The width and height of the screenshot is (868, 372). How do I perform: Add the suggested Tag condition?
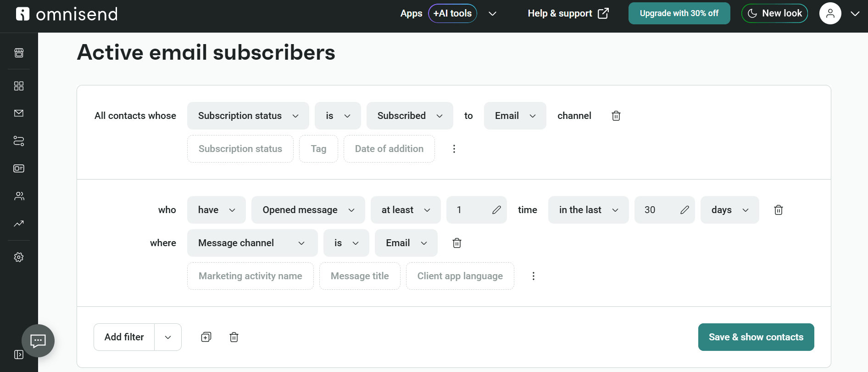click(318, 149)
